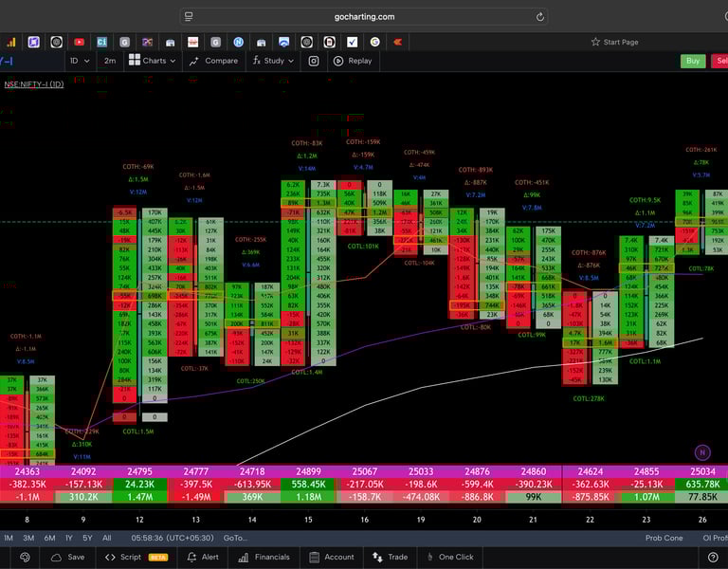Open the Script BETA editor
The image size is (728, 569).
(x=136, y=557)
